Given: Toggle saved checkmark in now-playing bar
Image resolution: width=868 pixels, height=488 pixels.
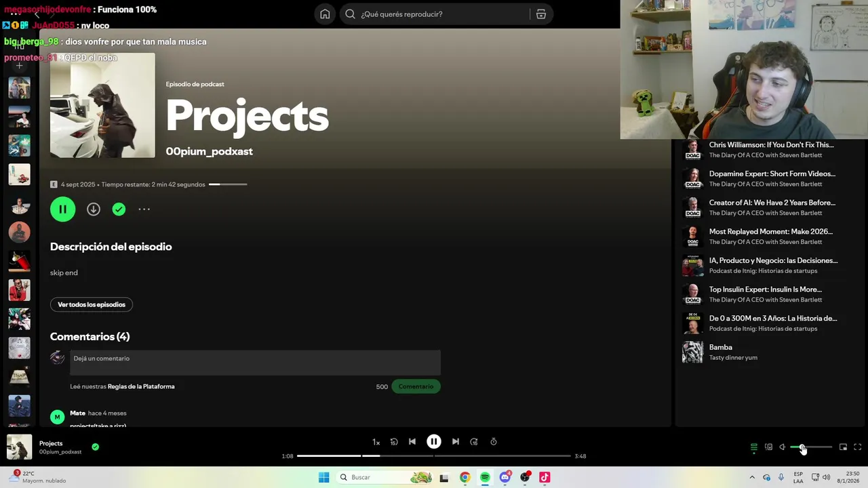Looking at the screenshot, I should 96,447.
